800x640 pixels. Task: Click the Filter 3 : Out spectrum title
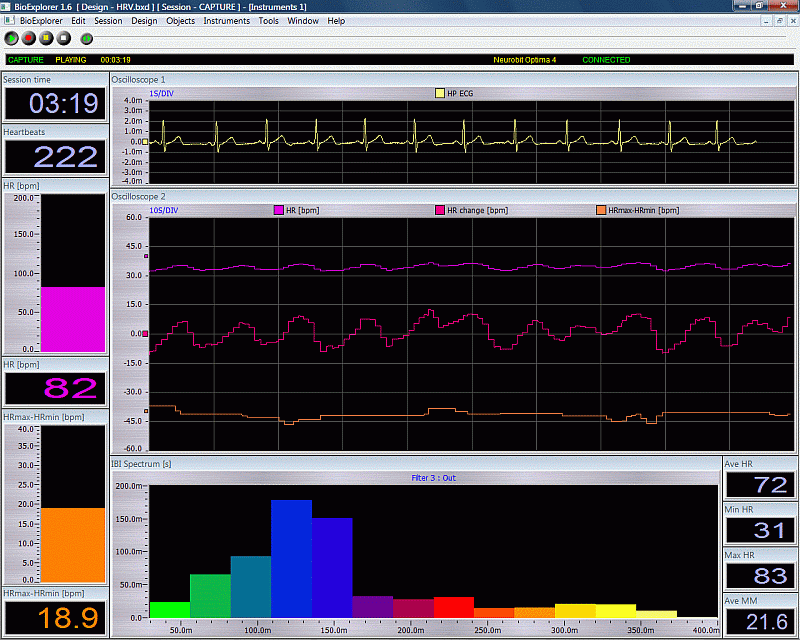coord(434,478)
